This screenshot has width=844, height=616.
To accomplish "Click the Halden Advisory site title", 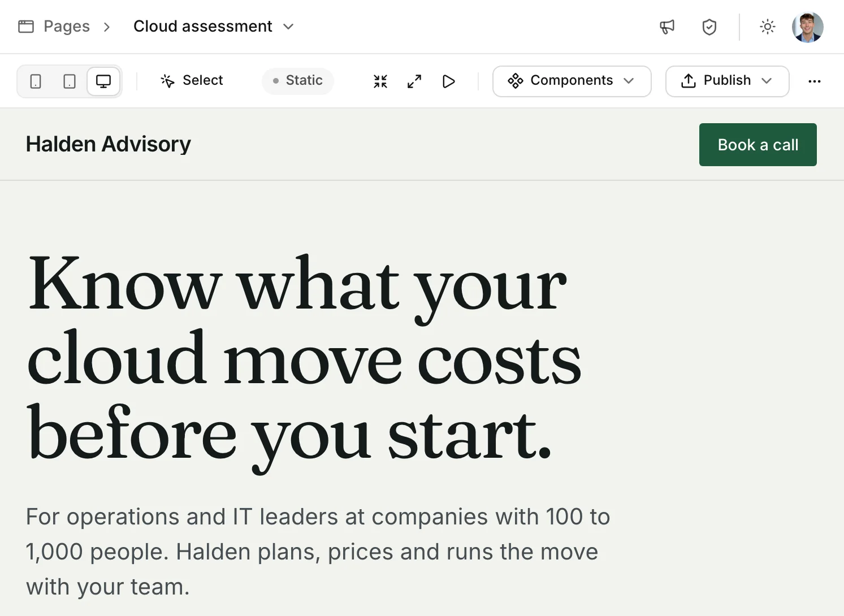I will (x=109, y=144).
